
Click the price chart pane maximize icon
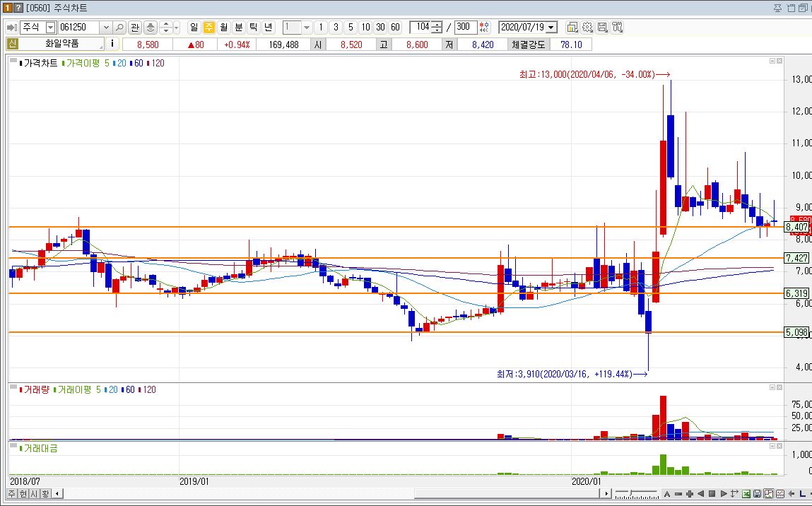tap(772, 61)
